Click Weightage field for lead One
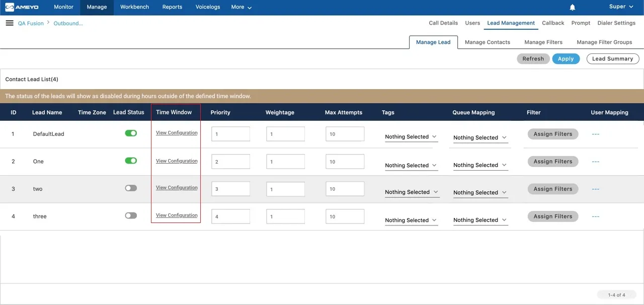Image resolution: width=644 pixels, height=305 pixels. pos(286,162)
